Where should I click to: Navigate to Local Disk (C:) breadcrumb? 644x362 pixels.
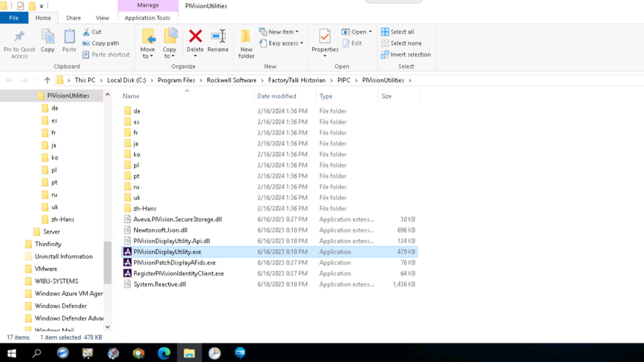pyautogui.click(x=126, y=80)
